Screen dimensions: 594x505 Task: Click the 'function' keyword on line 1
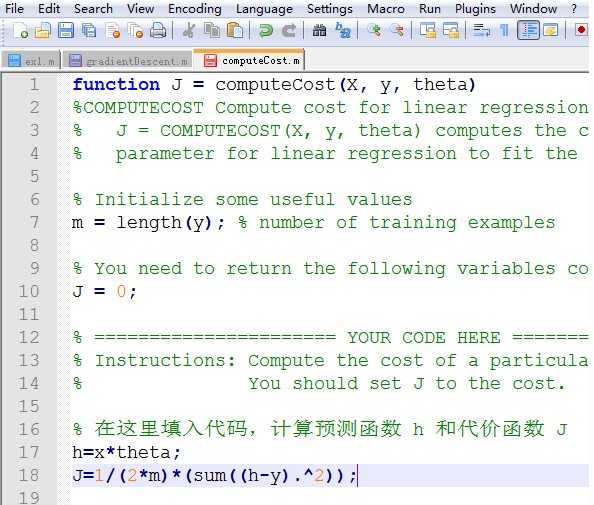[x=116, y=84]
